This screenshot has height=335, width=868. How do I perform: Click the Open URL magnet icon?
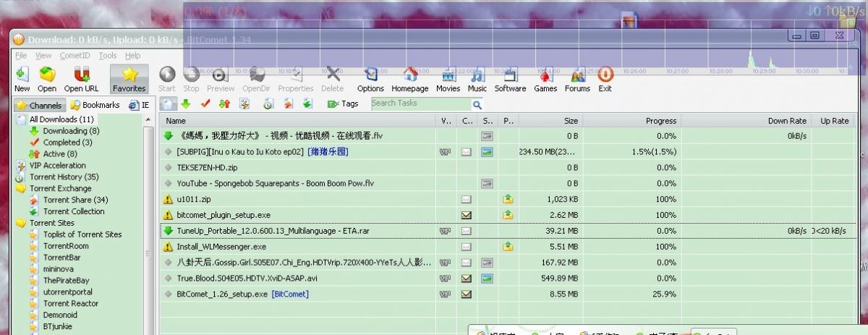tap(82, 79)
